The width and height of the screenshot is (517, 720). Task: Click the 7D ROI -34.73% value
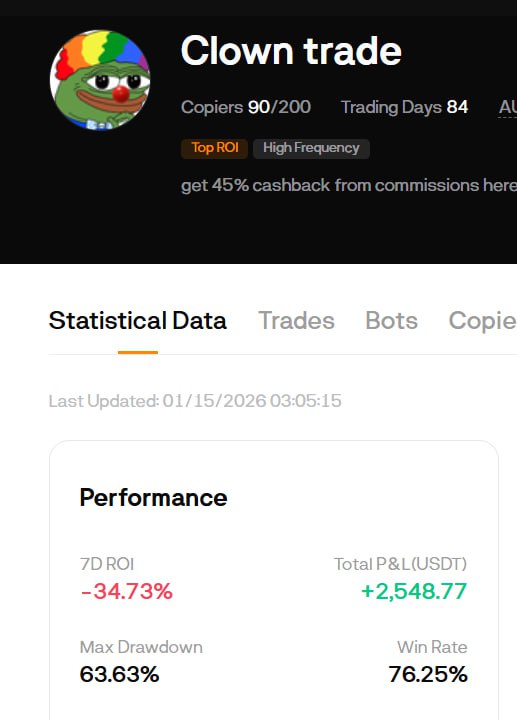126,591
